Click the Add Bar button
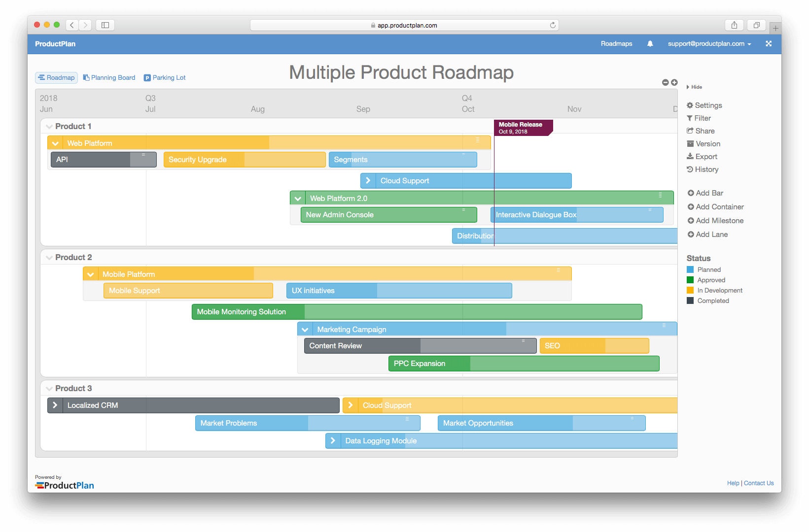 coord(708,193)
